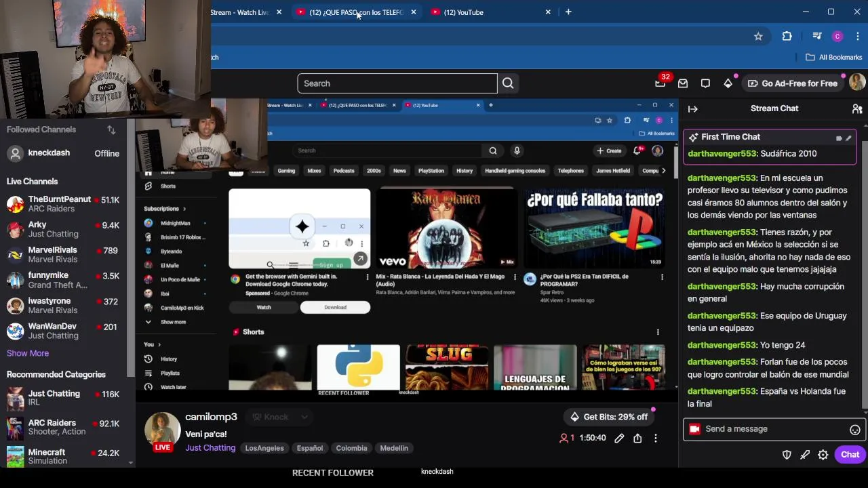Select the LosAngeles stream tag
868x488 pixels.
(x=264, y=448)
